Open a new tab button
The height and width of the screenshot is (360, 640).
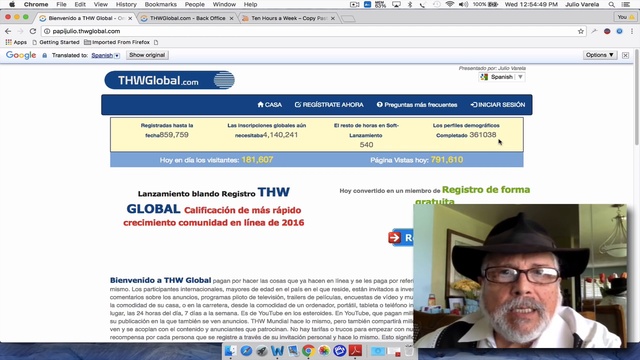[x=348, y=18]
